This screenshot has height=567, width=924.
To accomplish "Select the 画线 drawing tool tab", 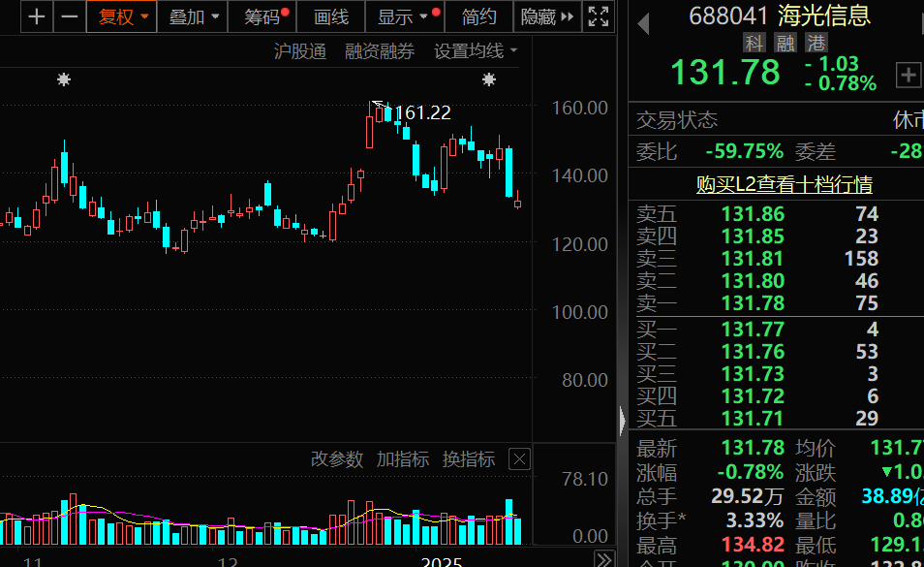I will click(331, 16).
